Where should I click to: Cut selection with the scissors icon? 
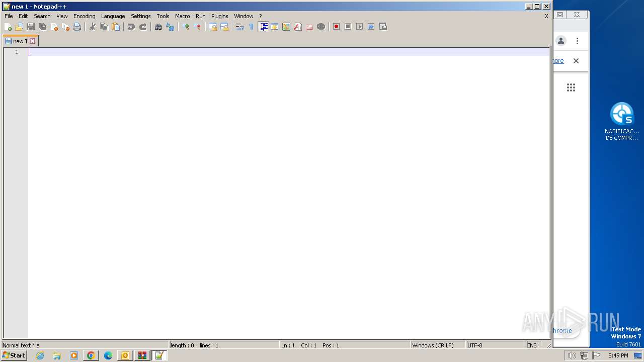point(93,27)
